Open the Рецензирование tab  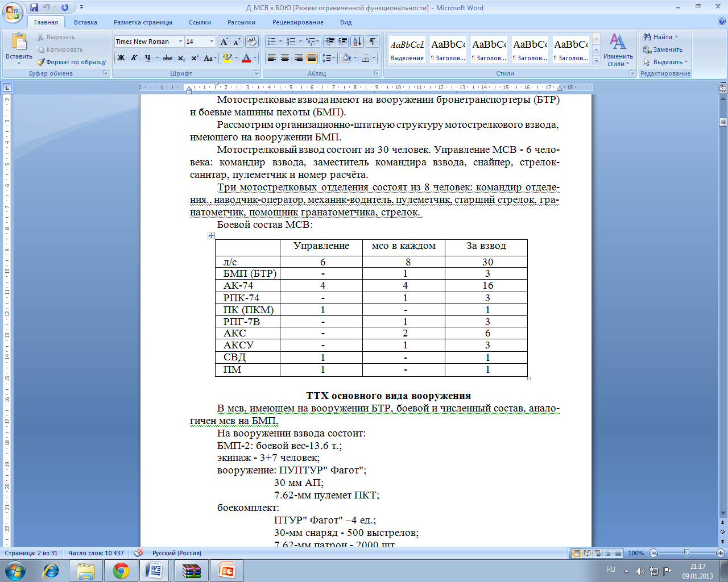[298, 22]
